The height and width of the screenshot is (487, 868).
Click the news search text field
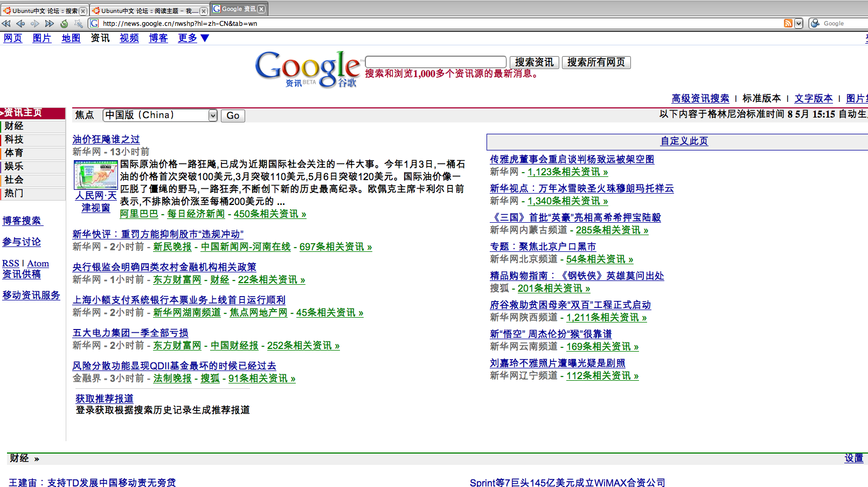(x=436, y=62)
